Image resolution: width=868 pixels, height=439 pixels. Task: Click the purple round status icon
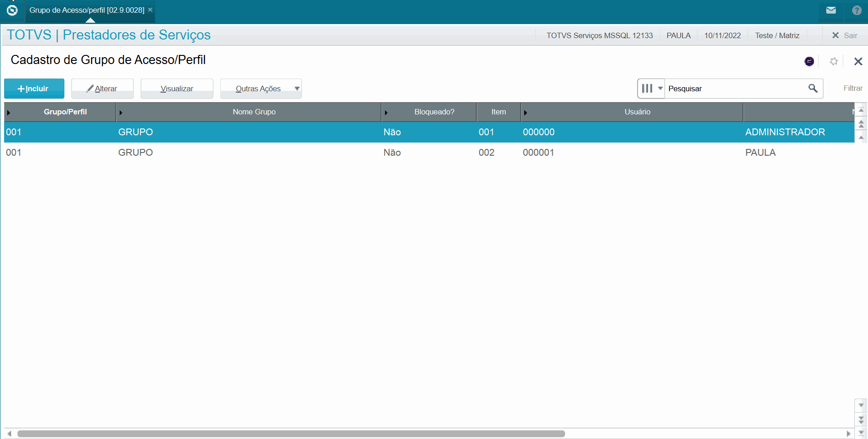pyautogui.click(x=809, y=61)
